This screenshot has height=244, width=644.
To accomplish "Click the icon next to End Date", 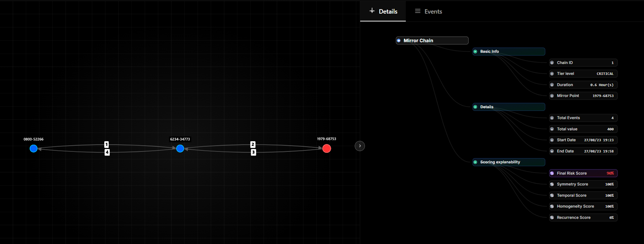I will pyautogui.click(x=552, y=151).
